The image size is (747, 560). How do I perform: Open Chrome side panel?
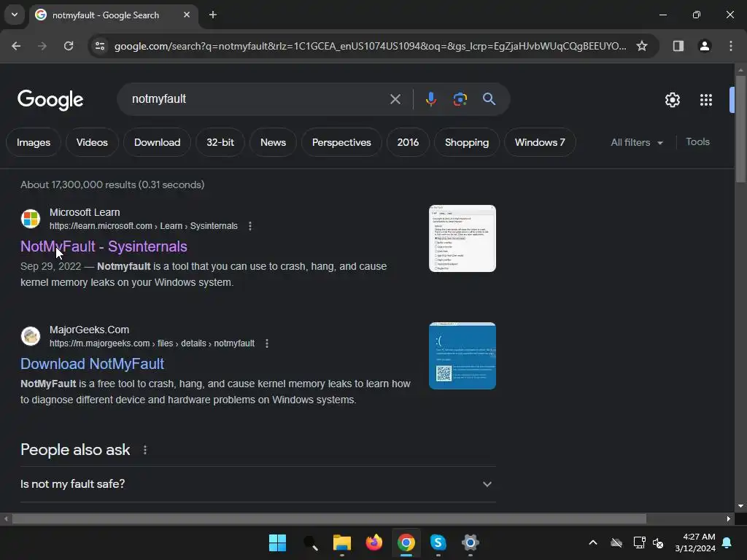coord(678,46)
